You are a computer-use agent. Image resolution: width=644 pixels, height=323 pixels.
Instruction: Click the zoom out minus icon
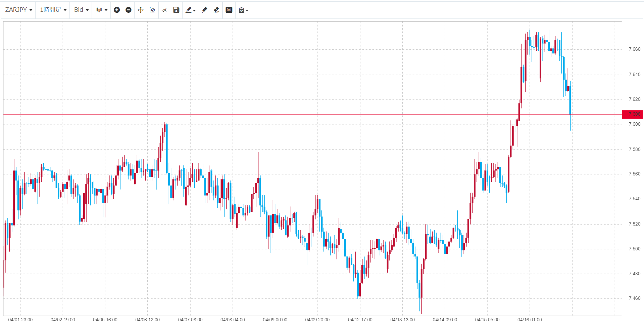point(129,10)
